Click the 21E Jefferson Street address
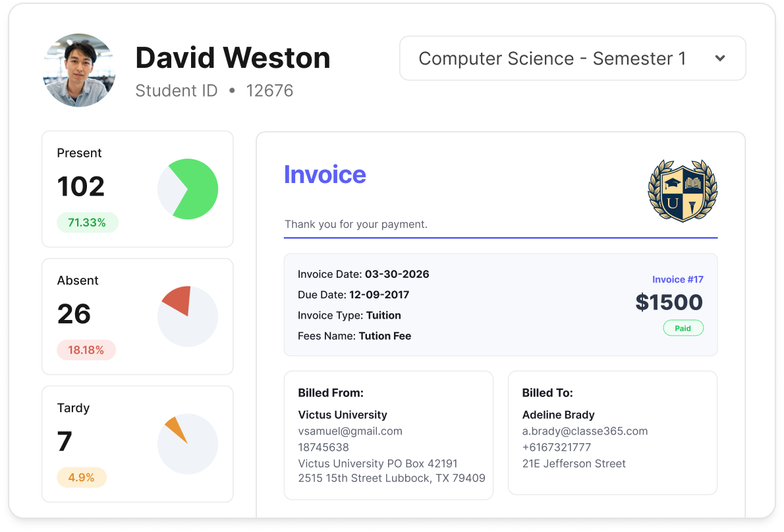 (x=574, y=464)
